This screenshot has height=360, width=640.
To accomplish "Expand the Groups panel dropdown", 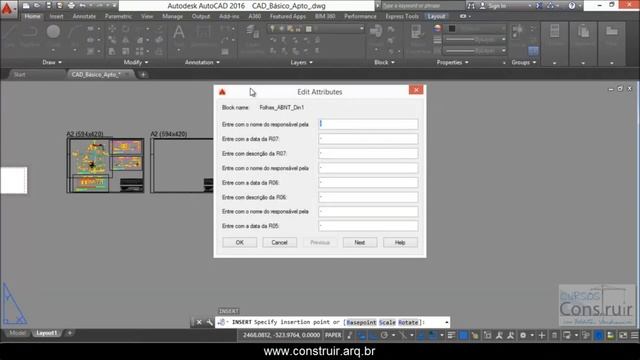I will click(524, 62).
